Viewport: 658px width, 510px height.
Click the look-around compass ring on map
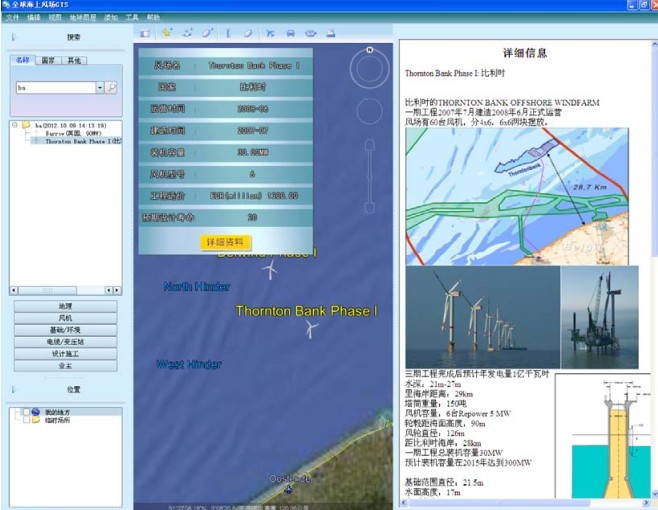tap(370, 68)
